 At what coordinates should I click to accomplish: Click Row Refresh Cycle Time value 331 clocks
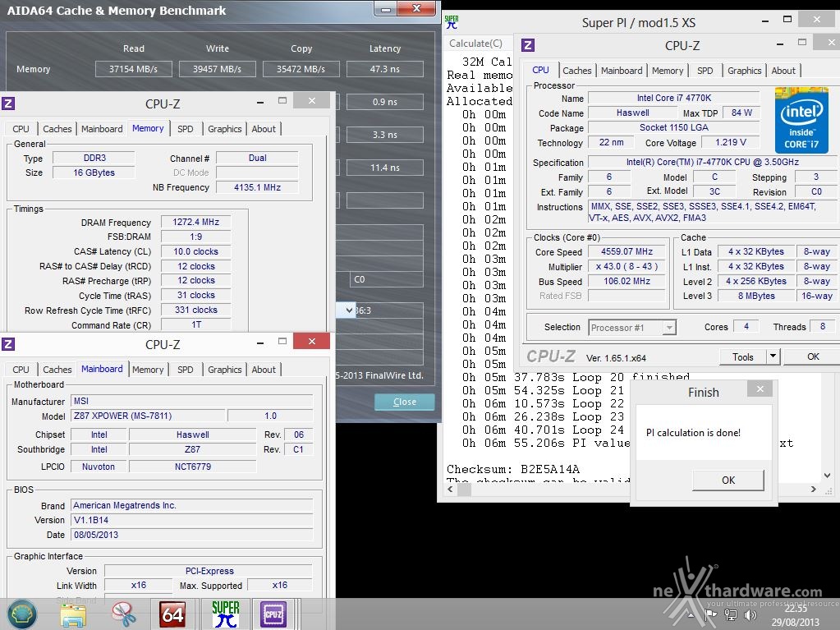(195, 310)
